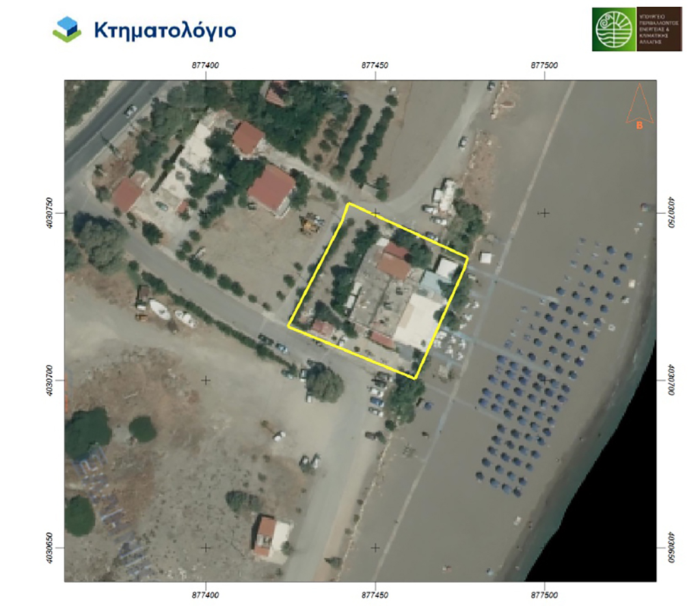Select the top axis label 877450
The width and height of the screenshot is (700, 606).
(x=375, y=66)
